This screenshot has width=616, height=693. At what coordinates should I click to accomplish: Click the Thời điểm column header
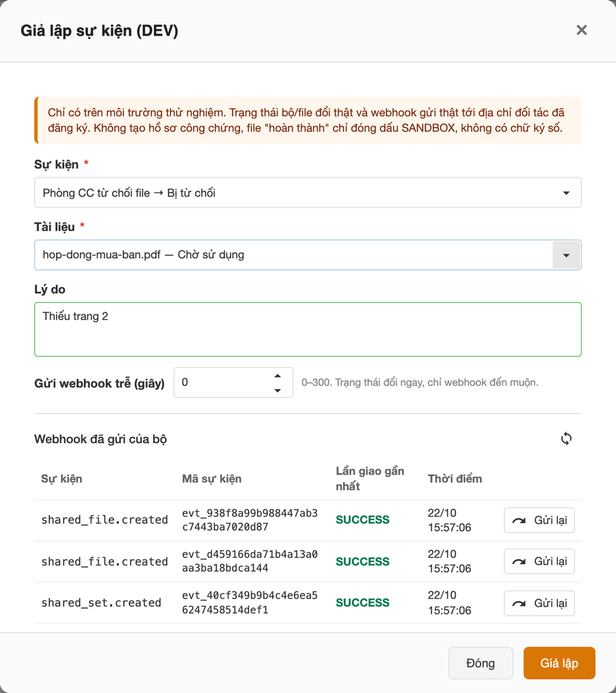click(x=454, y=479)
